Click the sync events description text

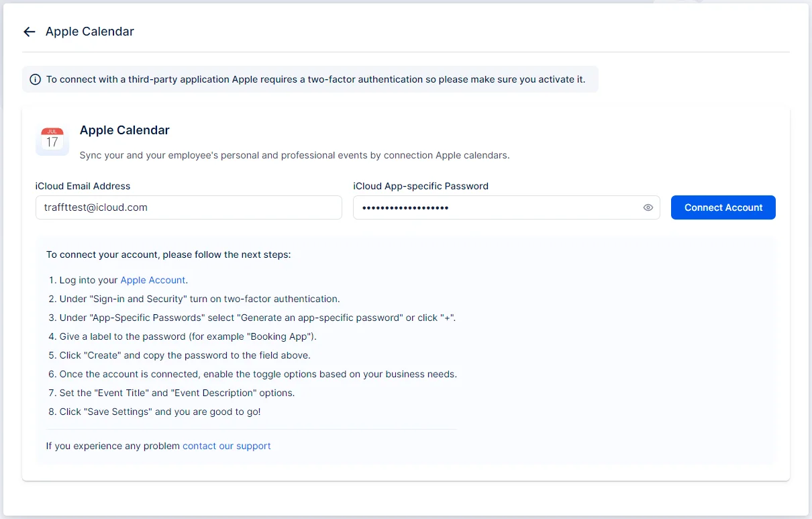pyautogui.click(x=294, y=155)
